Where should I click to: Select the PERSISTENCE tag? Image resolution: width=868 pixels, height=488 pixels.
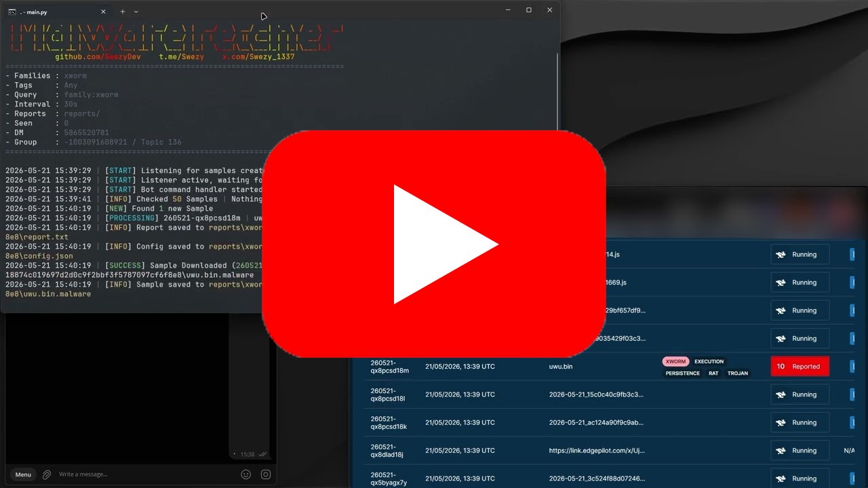click(x=683, y=373)
